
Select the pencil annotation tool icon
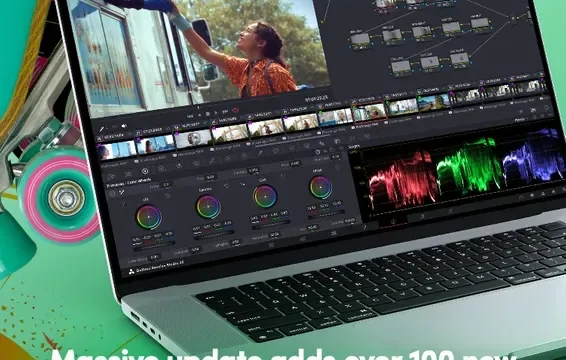click(102, 129)
